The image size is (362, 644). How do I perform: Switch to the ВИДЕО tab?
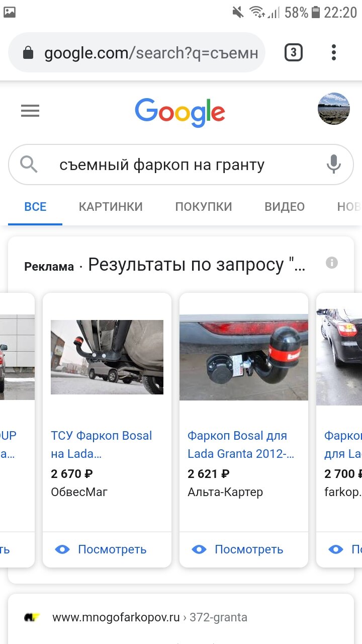(285, 207)
